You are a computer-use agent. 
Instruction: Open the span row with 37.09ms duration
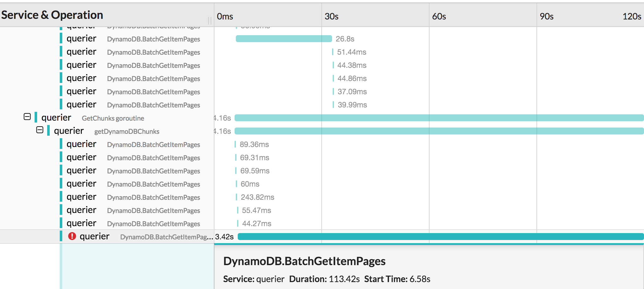pyautogui.click(x=322, y=91)
